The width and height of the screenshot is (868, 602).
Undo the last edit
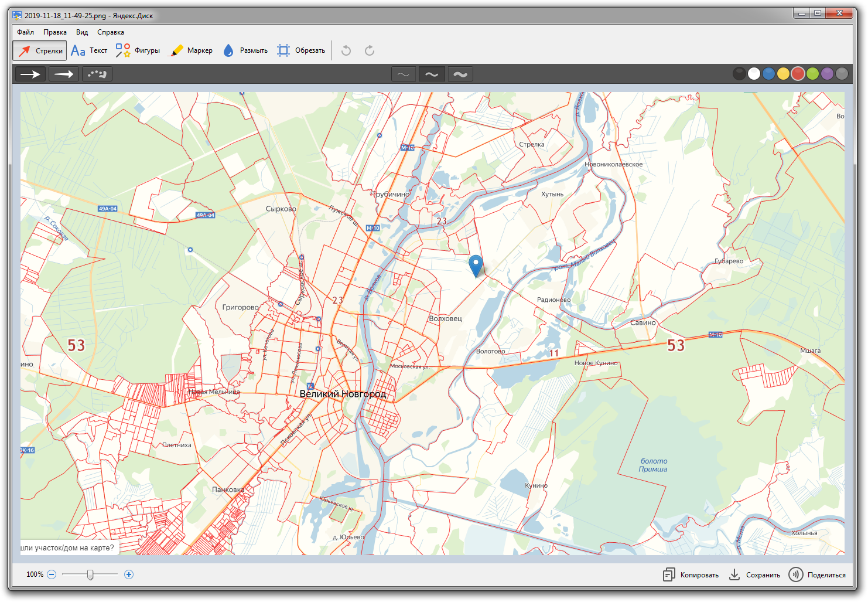346,51
